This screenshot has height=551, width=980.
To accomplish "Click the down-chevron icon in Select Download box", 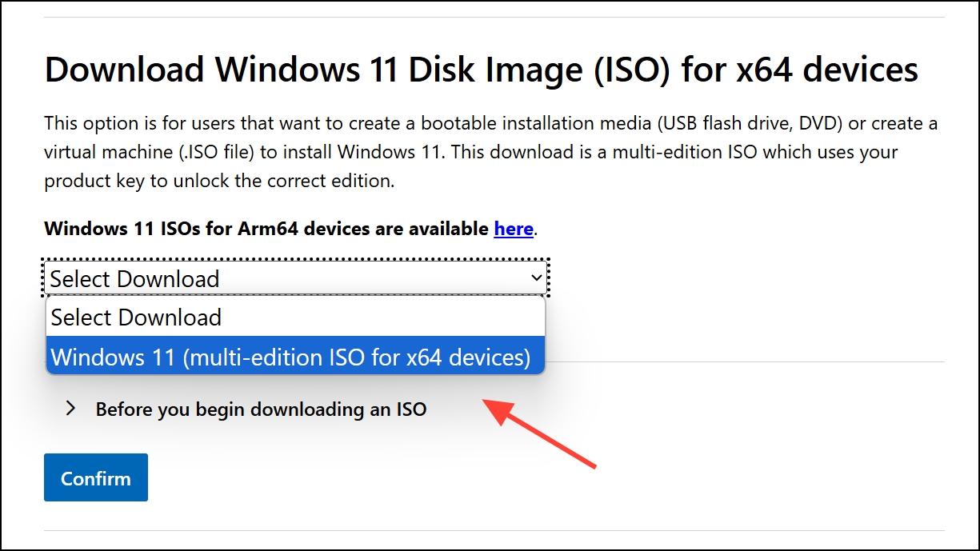I will (x=536, y=278).
